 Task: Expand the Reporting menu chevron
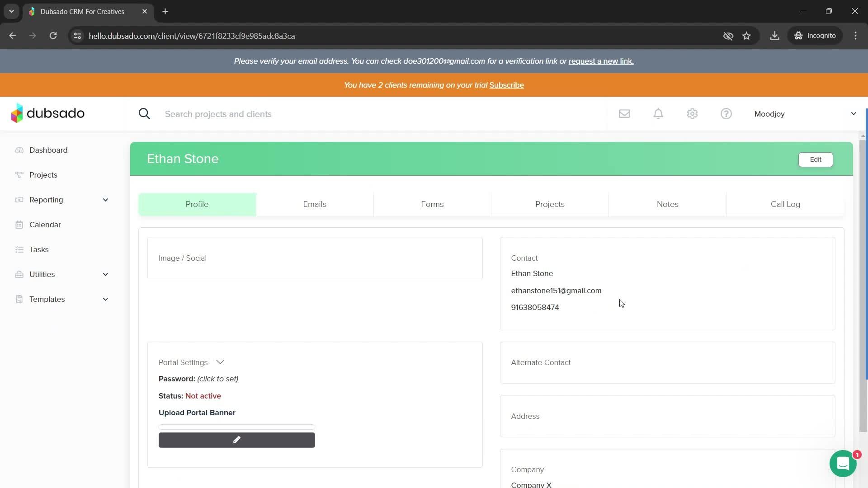pyautogui.click(x=105, y=200)
